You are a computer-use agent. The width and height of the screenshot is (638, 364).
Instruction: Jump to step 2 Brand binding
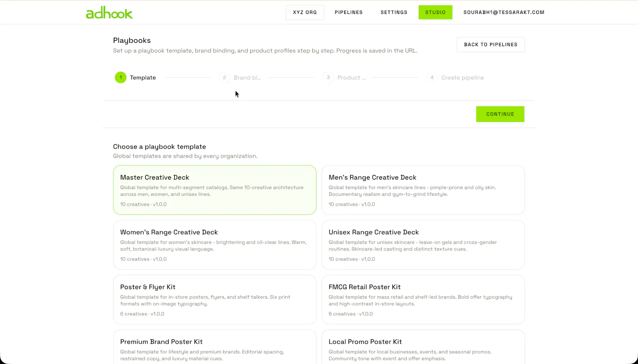pos(240,78)
